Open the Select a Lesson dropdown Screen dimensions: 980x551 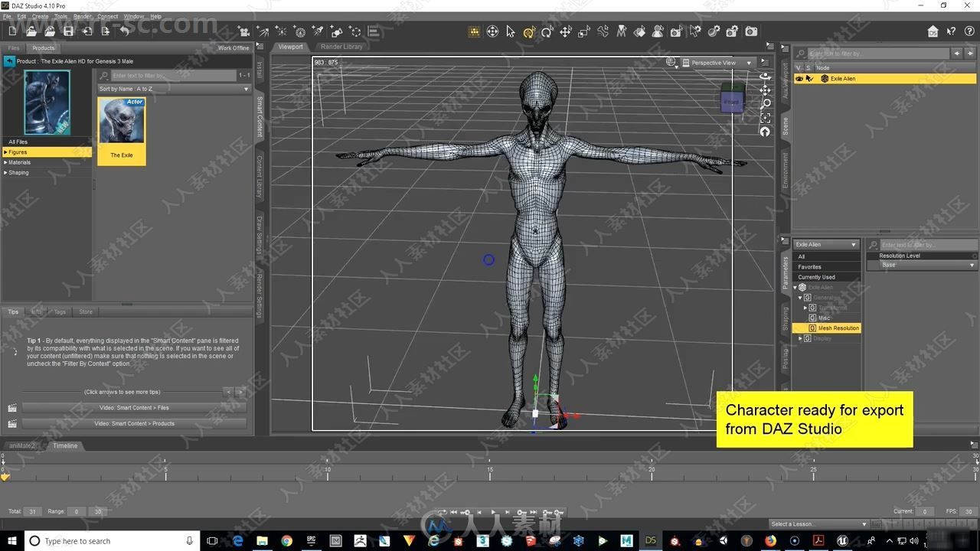(x=818, y=524)
